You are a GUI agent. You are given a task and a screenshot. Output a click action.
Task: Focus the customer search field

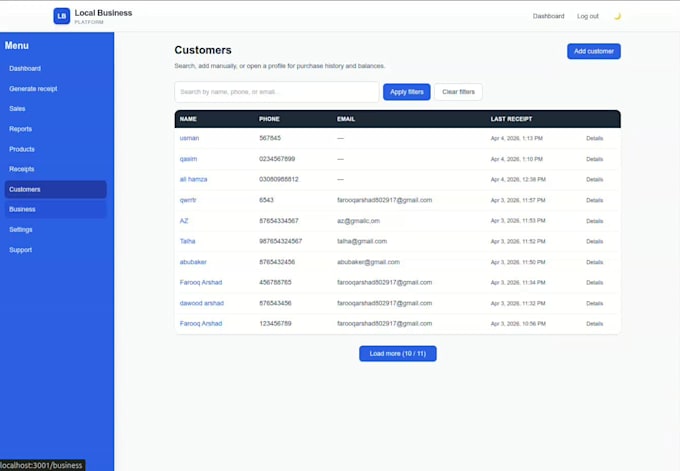277,92
